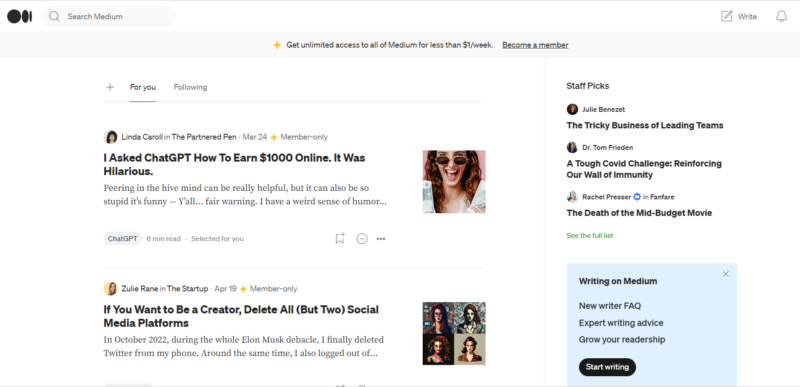This screenshot has width=800, height=387.
Task: Open the ChatGPT $1000 article title
Action: (234, 164)
